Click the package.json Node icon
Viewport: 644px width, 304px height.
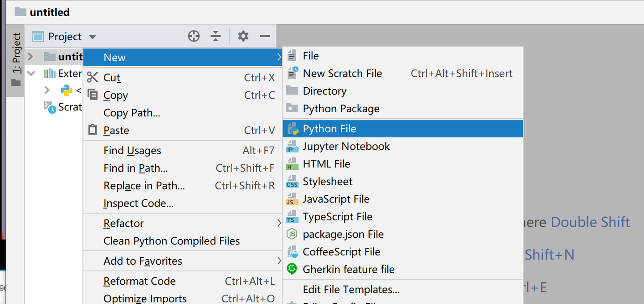coord(292,234)
